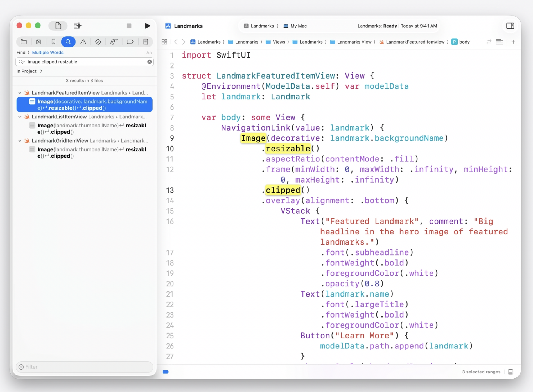Toggle the Aa case matching option

click(x=149, y=53)
